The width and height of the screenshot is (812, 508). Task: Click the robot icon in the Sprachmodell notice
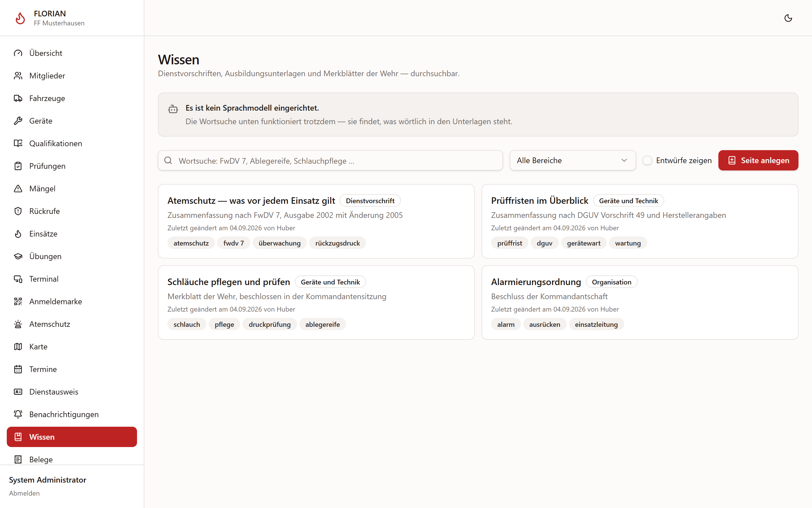(173, 109)
